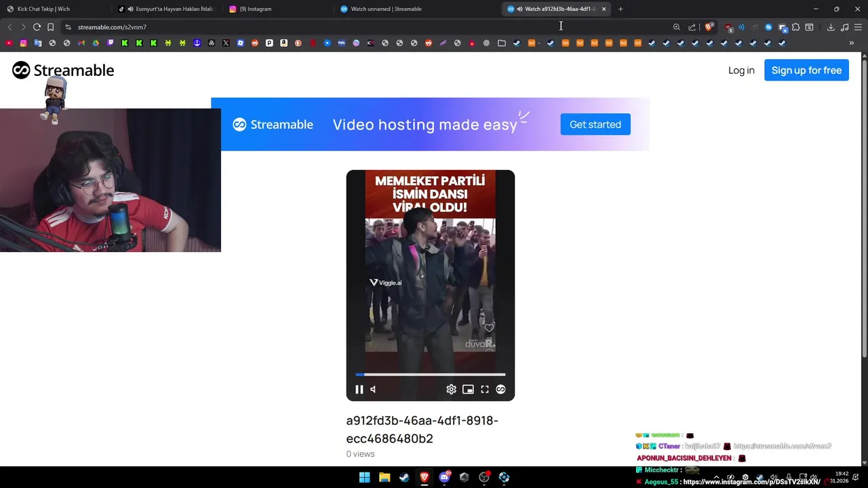The width and height of the screenshot is (868, 488).
Task: Open the browser hamburger menu
Action: (x=859, y=27)
